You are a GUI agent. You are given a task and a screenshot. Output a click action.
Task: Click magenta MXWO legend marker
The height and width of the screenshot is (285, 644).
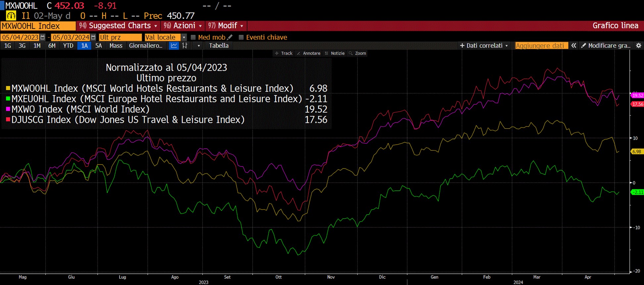pos(8,109)
